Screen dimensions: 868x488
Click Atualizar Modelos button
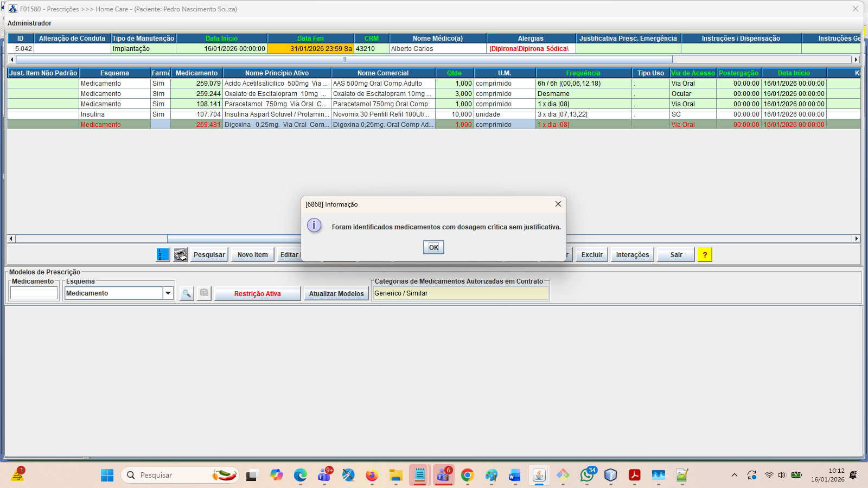336,294
